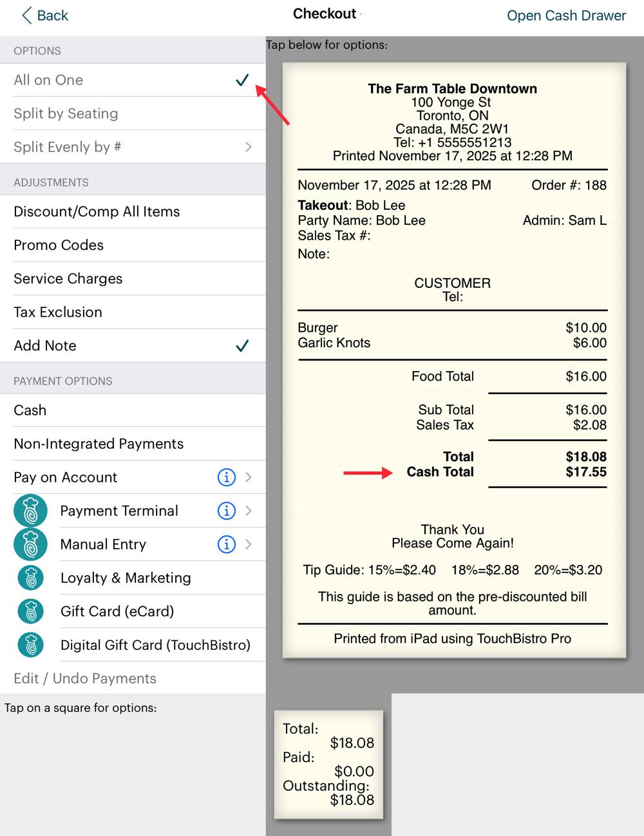This screenshot has height=836, width=644.
Task: Open Pay on Account chevron
Action: pyautogui.click(x=249, y=477)
